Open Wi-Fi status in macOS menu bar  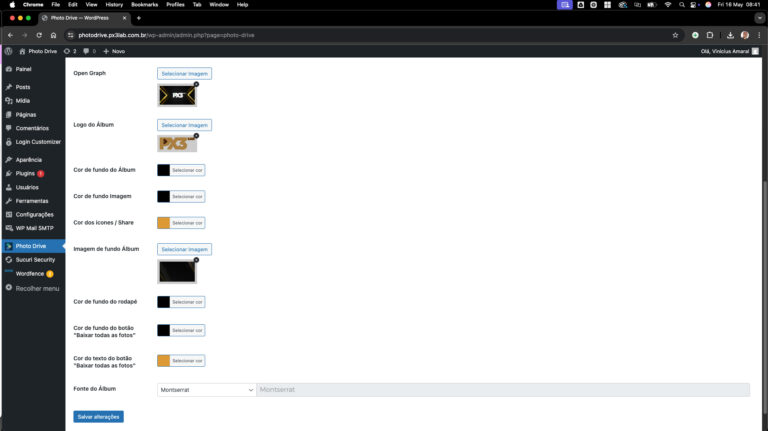click(668, 4)
